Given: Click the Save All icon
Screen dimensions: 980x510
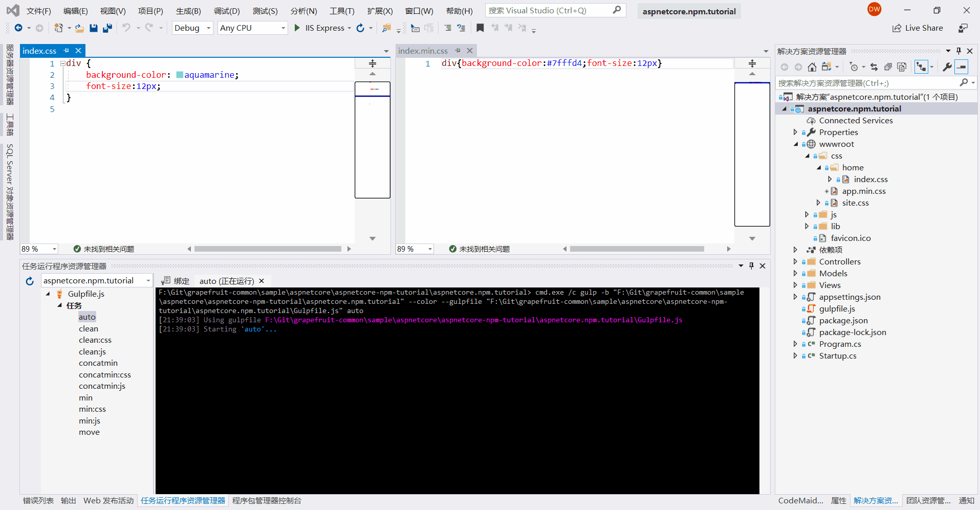Looking at the screenshot, I should [x=107, y=28].
